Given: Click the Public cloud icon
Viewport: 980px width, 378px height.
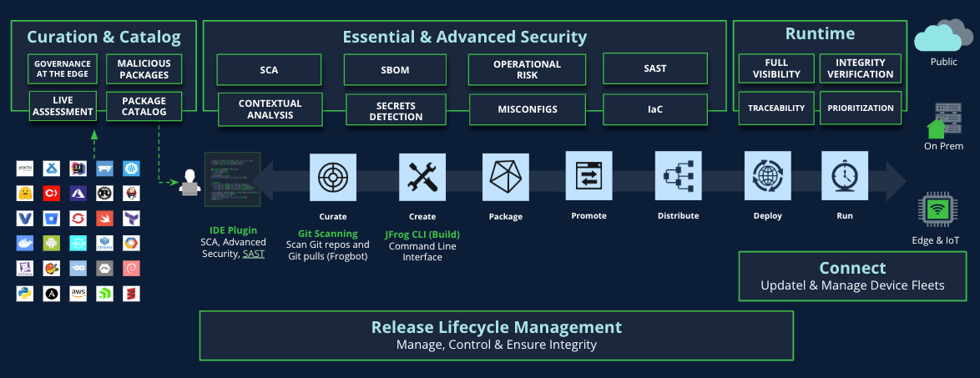Looking at the screenshot, I should click(944, 36).
